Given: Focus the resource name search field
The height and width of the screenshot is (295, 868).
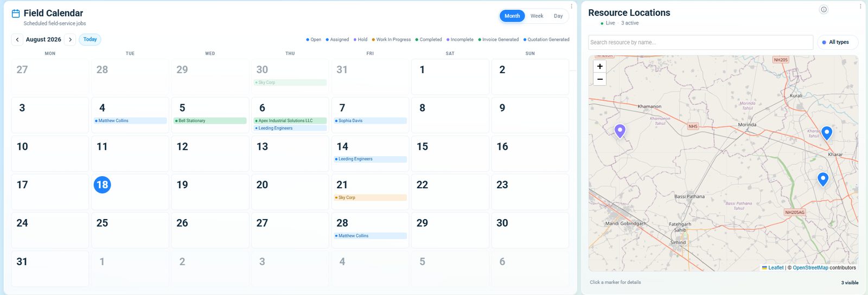Looking at the screenshot, I should 700,42.
